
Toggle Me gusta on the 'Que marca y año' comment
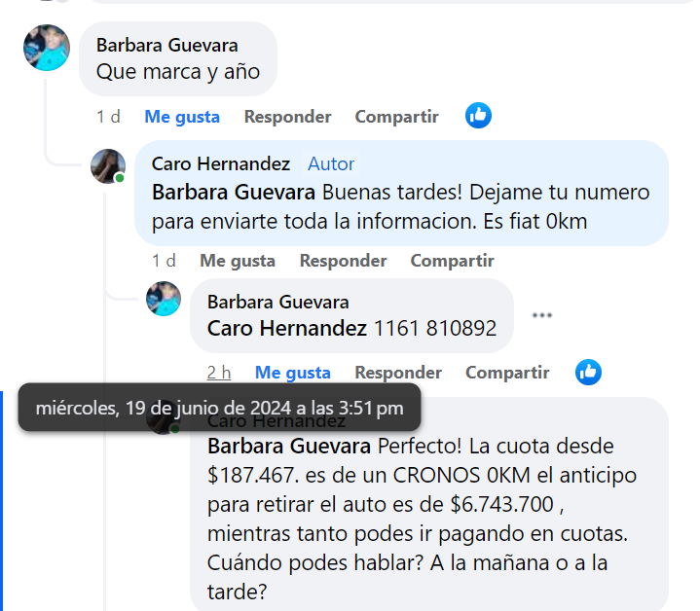[182, 117]
